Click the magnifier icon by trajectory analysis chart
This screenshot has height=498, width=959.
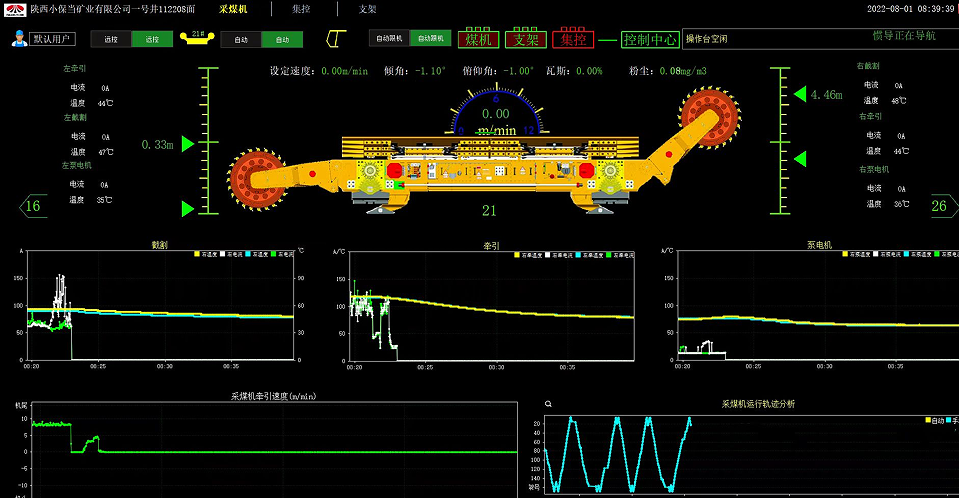[x=548, y=404]
